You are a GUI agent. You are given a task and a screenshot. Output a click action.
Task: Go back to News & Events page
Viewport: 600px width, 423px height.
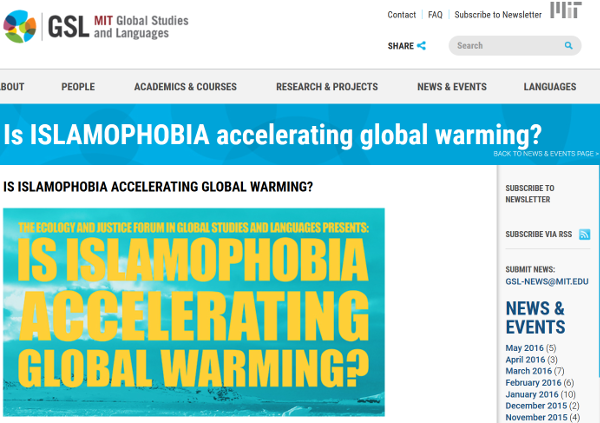click(x=545, y=154)
